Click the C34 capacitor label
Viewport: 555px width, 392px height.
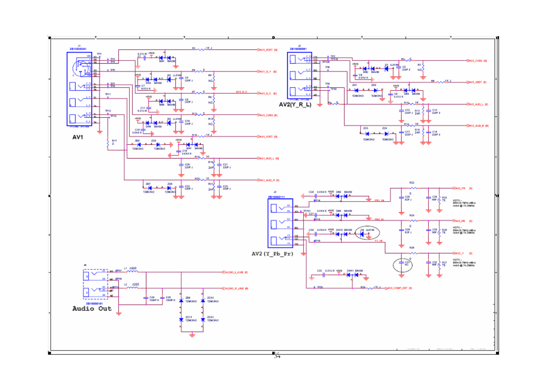pos(152,298)
